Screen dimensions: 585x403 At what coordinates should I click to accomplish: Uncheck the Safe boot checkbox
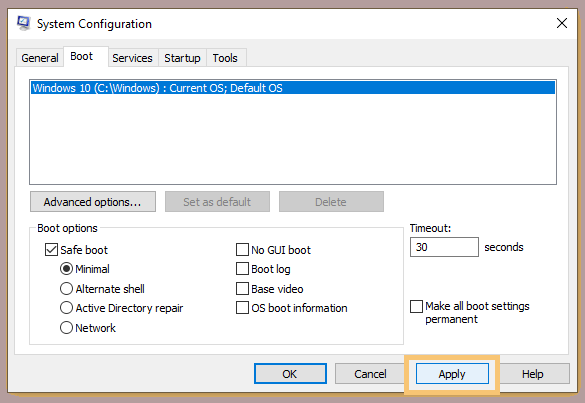(51, 250)
